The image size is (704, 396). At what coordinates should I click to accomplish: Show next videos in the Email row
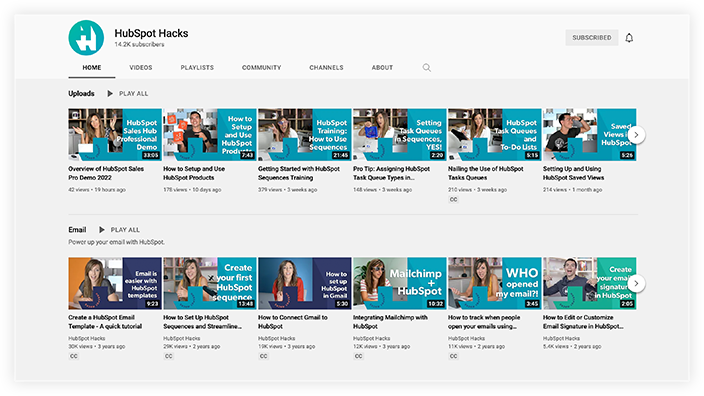tap(636, 283)
